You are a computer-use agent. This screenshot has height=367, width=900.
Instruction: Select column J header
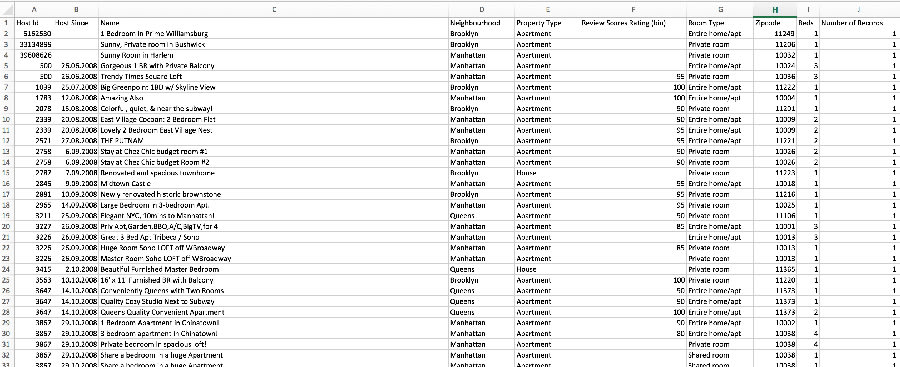point(859,9)
